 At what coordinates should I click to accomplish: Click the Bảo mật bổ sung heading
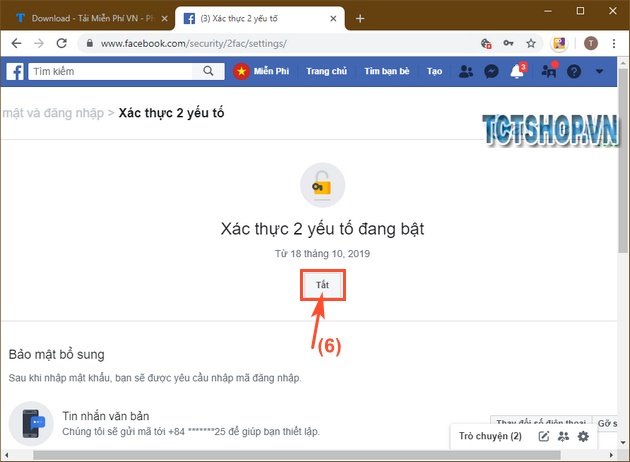(x=57, y=355)
